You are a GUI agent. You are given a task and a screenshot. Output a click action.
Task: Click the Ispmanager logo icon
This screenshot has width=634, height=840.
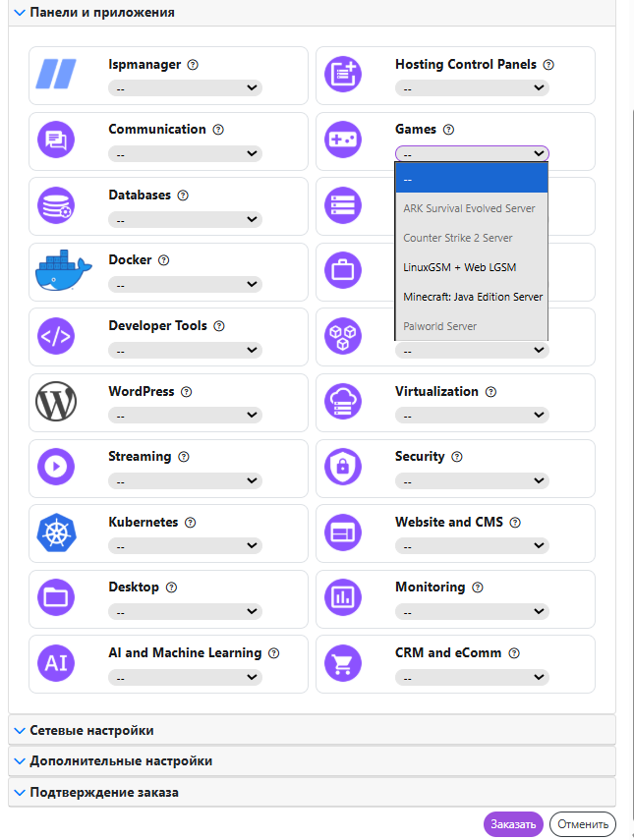[x=56, y=75]
